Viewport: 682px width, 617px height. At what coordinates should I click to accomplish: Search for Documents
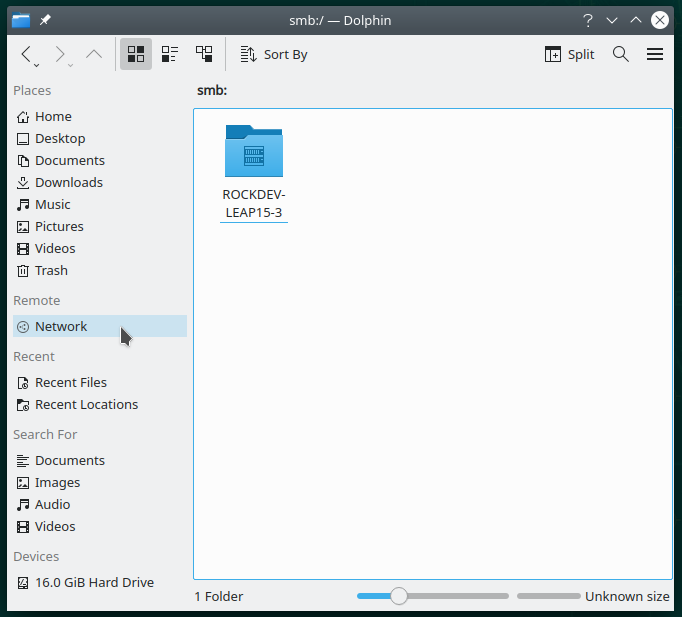pyautogui.click(x=100, y=460)
